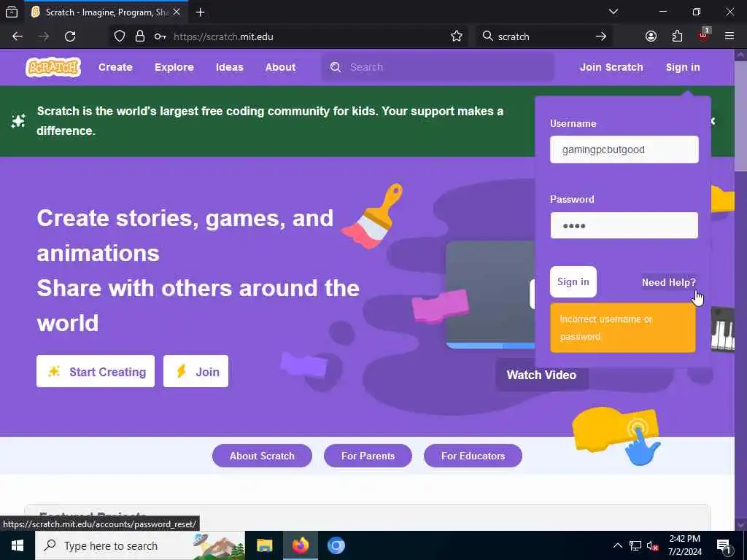Open the extensions puzzle icon
The height and width of the screenshot is (560, 747).
[x=677, y=36]
